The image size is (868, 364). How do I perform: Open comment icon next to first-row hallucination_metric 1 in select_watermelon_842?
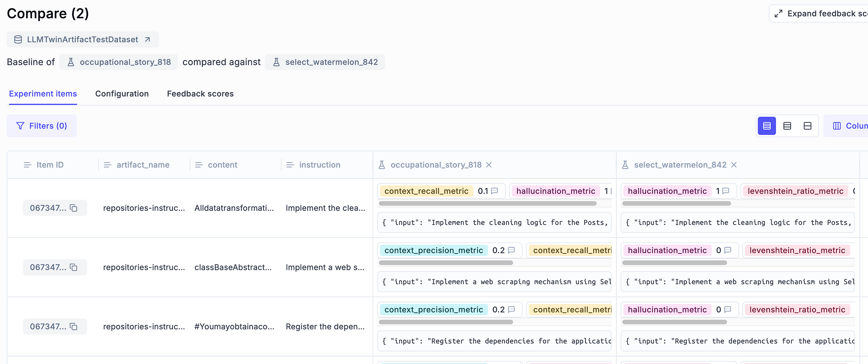point(726,191)
